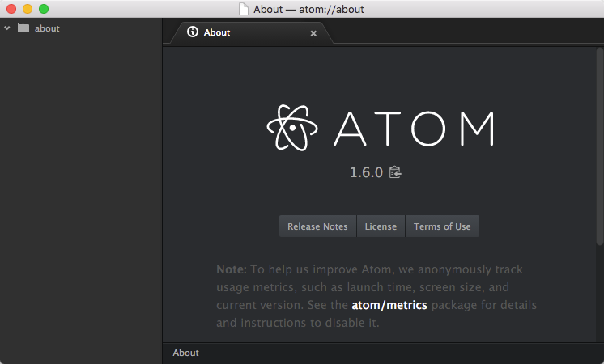Click the copy version icon beside 1.6.0
This screenshot has height=364, width=604.
(395, 172)
